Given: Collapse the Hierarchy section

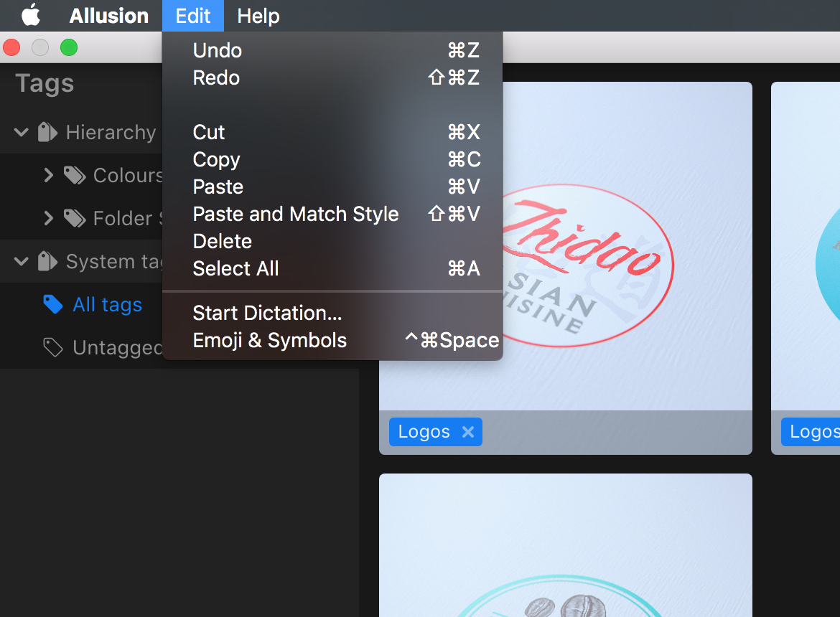Looking at the screenshot, I should coord(21,132).
